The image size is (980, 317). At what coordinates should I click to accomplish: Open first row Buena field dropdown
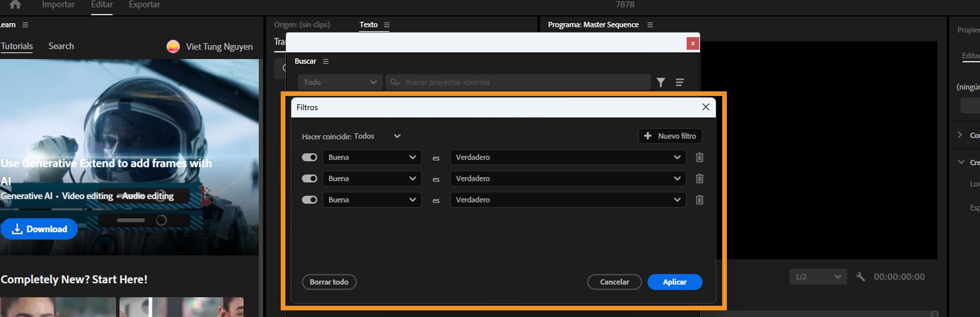(x=372, y=157)
